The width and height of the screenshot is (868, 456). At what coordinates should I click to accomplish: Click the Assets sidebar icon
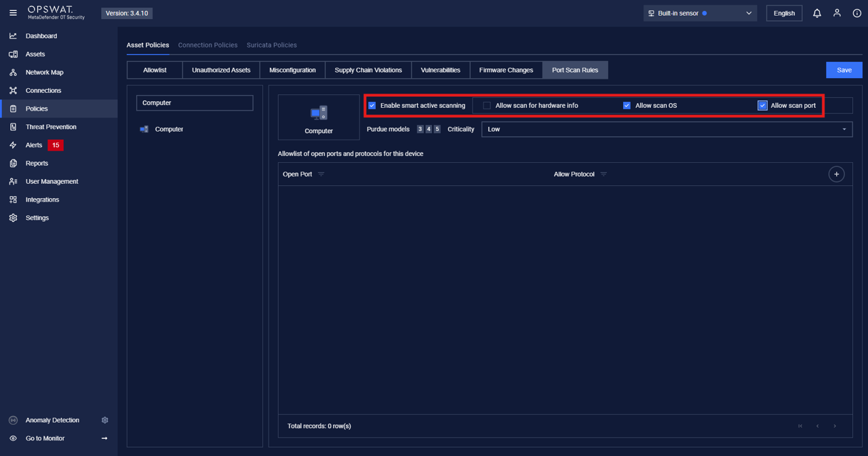(13, 54)
